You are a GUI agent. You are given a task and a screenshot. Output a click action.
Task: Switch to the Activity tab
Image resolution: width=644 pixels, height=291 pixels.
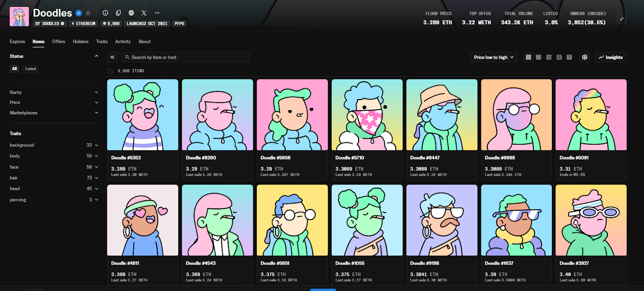pyautogui.click(x=123, y=42)
